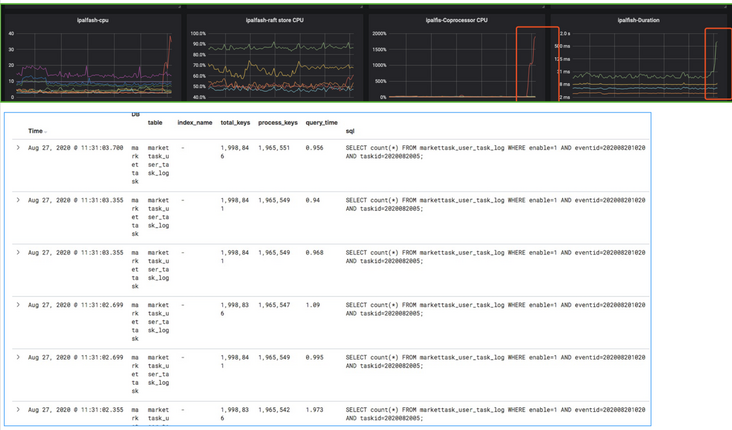Click the highlighted spike in Duration graph

(x=715, y=62)
